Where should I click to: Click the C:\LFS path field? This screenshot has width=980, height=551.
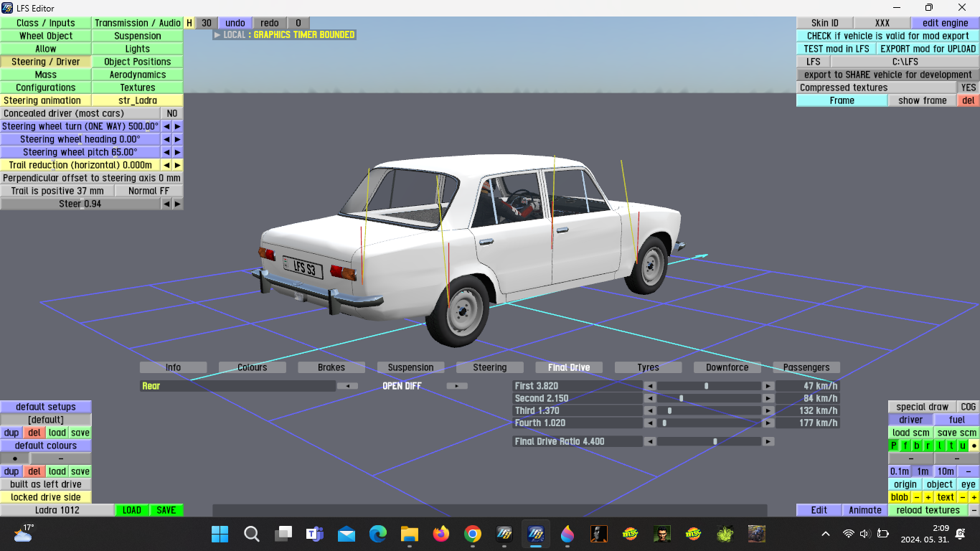pos(905,62)
